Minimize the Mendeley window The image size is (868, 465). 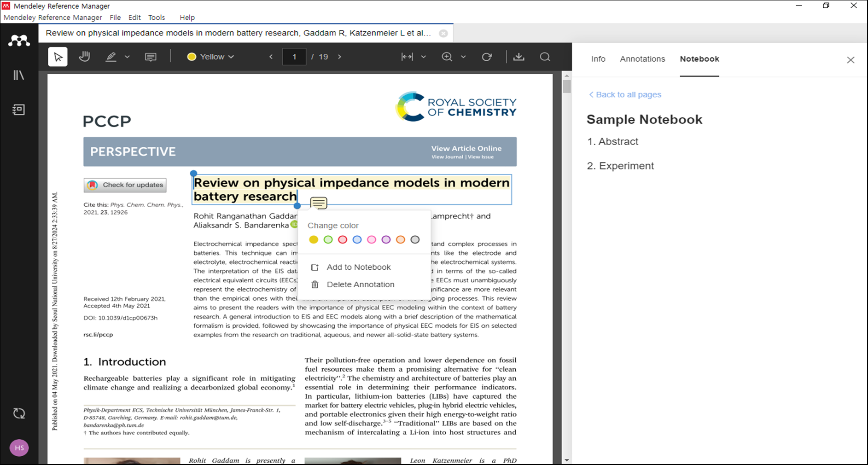(799, 6)
